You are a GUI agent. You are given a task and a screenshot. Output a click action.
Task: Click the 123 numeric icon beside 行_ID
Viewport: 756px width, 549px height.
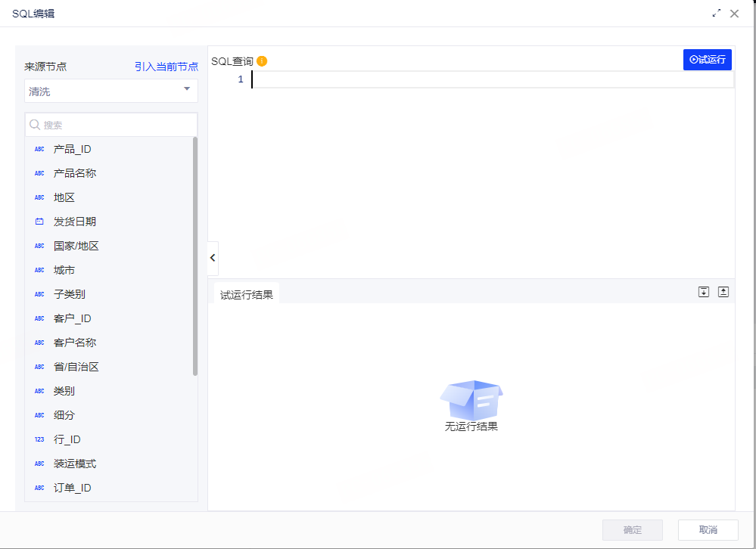(39, 439)
